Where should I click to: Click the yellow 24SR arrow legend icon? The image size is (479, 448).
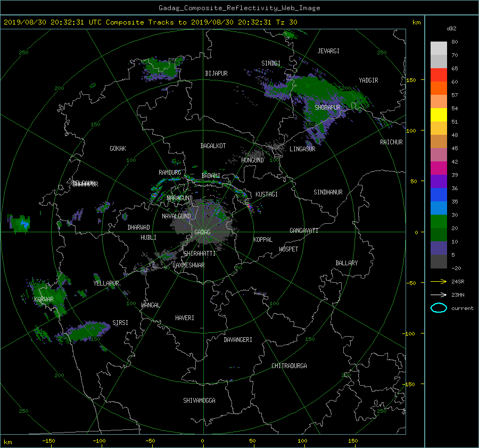439,281
